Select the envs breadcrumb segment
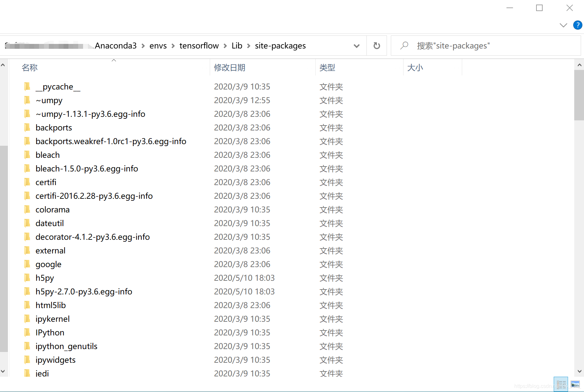 pos(158,46)
